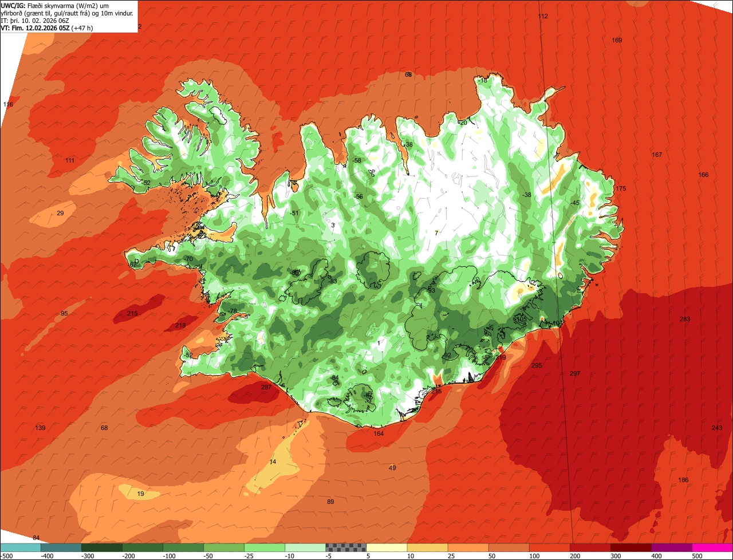Click the 164 value off the south coast
This screenshot has height=560, width=733.
click(379, 433)
